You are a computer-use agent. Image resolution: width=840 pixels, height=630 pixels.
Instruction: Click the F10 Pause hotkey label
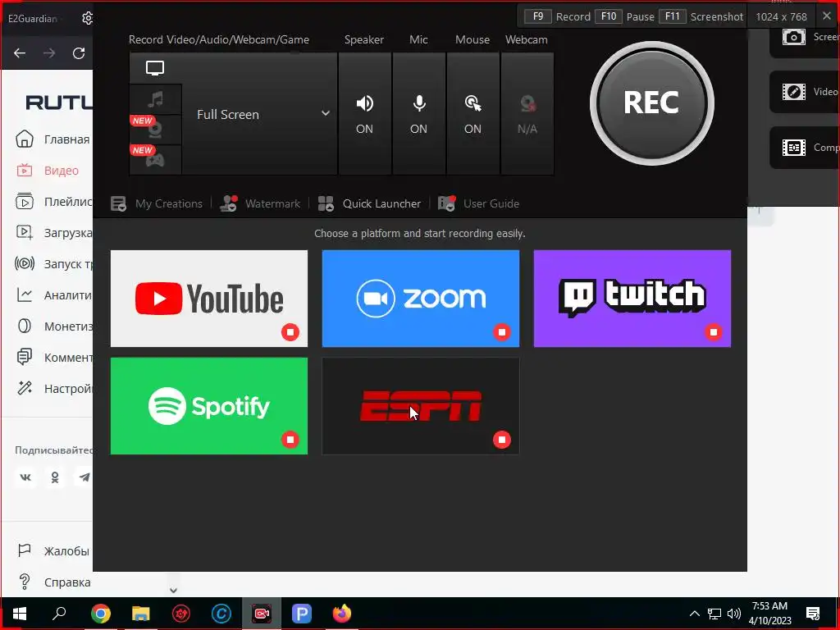pyautogui.click(x=624, y=16)
